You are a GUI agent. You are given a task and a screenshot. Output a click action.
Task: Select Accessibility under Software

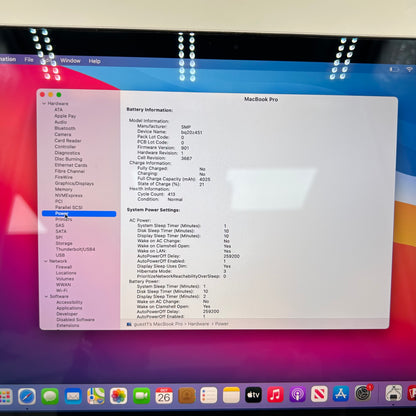(69, 302)
